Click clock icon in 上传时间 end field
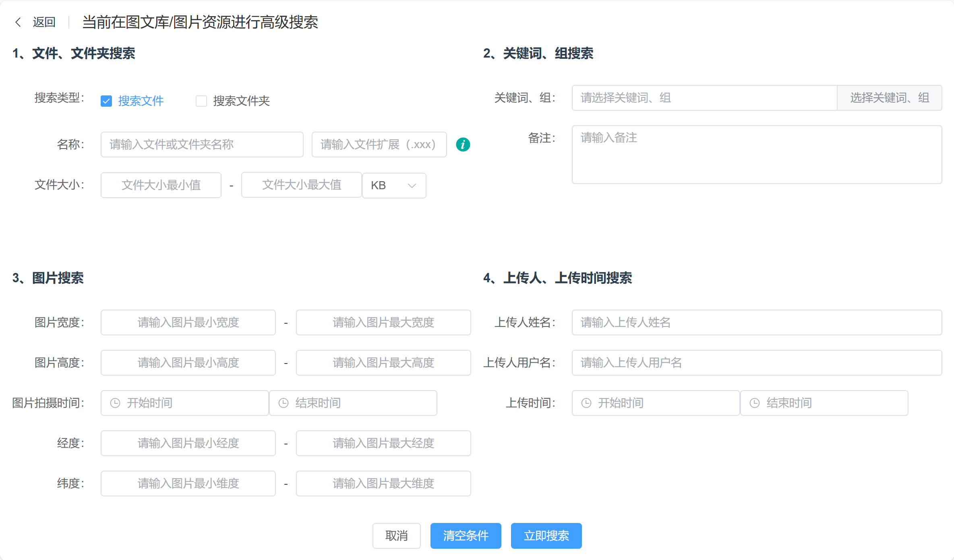954x560 pixels. coord(755,403)
